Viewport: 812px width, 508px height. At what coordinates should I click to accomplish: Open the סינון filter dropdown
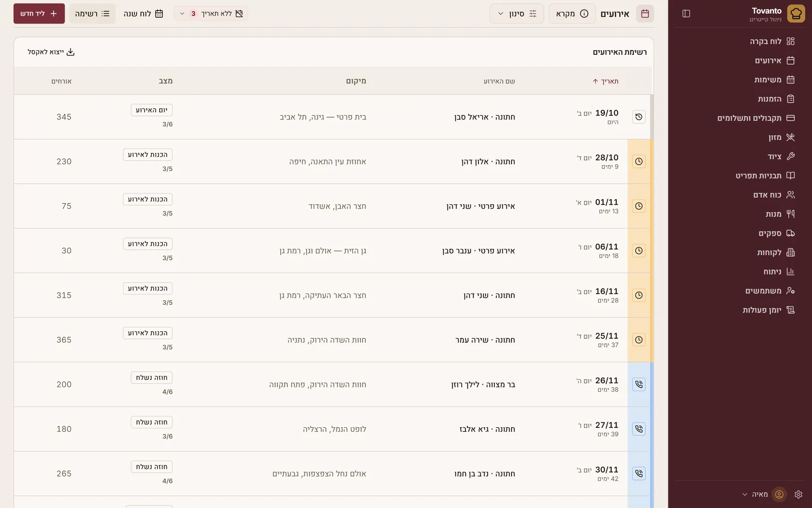(517, 14)
